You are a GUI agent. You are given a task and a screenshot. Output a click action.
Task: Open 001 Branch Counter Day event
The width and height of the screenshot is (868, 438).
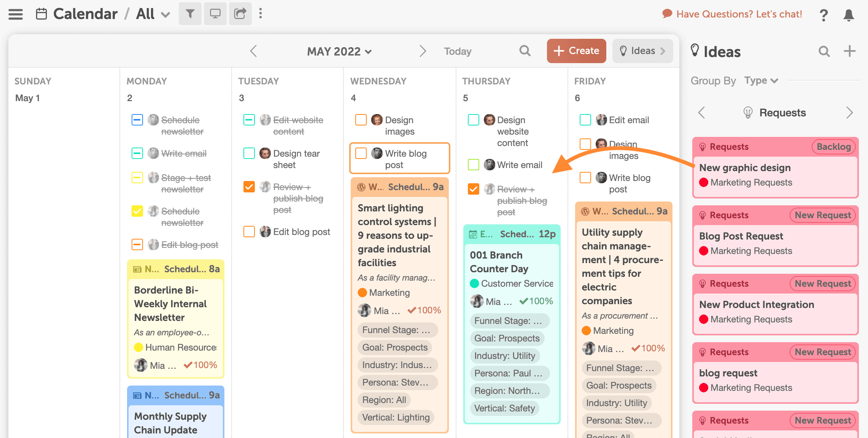(x=499, y=262)
